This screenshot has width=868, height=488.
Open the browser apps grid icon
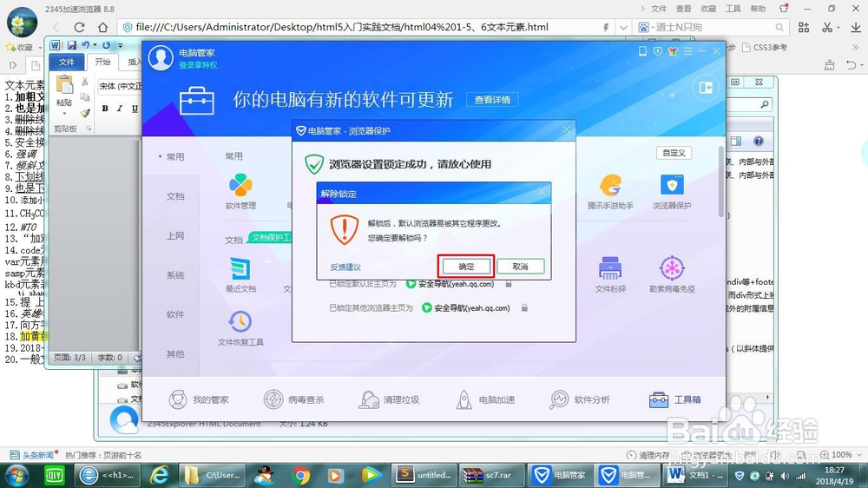(x=804, y=27)
